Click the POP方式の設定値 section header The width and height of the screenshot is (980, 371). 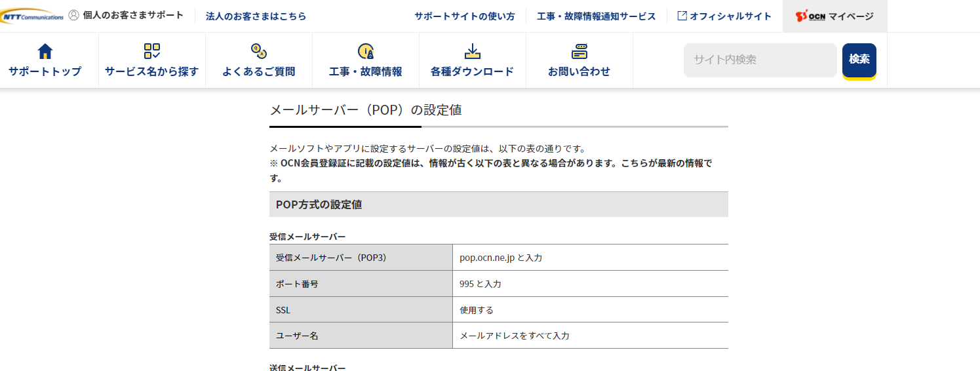click(498, 205)
